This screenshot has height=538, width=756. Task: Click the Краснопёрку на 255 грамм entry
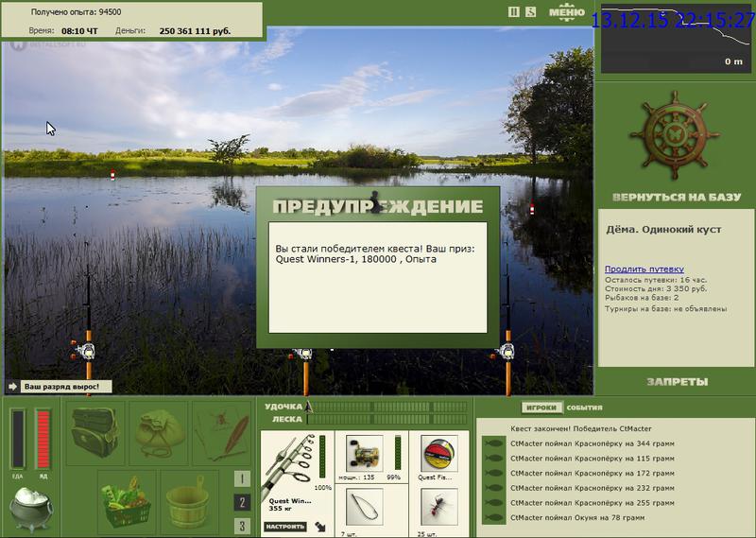pyautogui.click(x=593, y=503)
